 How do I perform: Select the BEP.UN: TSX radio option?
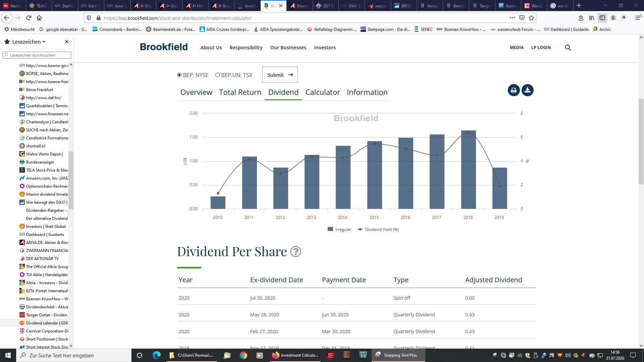point(217,75)
